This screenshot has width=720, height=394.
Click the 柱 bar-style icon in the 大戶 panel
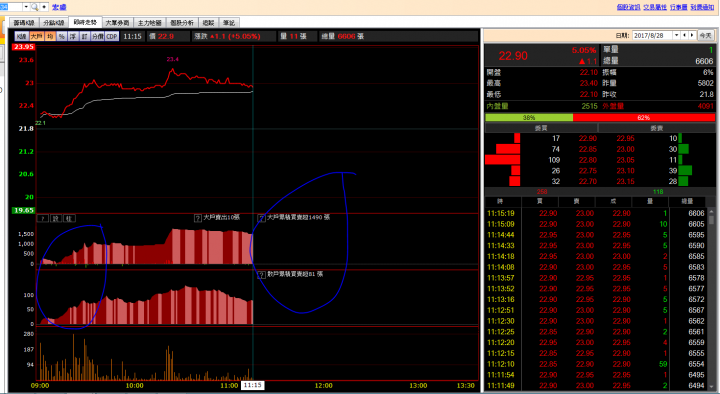click(69, 219)
